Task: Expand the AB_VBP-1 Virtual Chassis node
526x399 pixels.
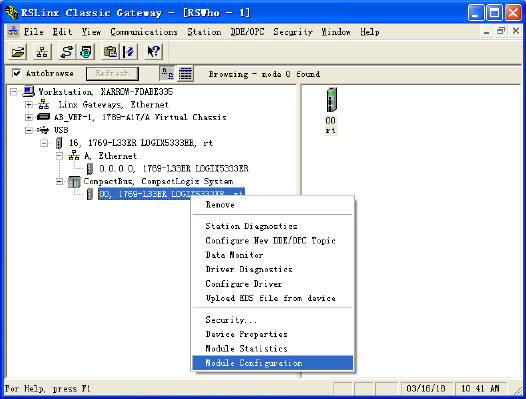Action: point(29,117)
